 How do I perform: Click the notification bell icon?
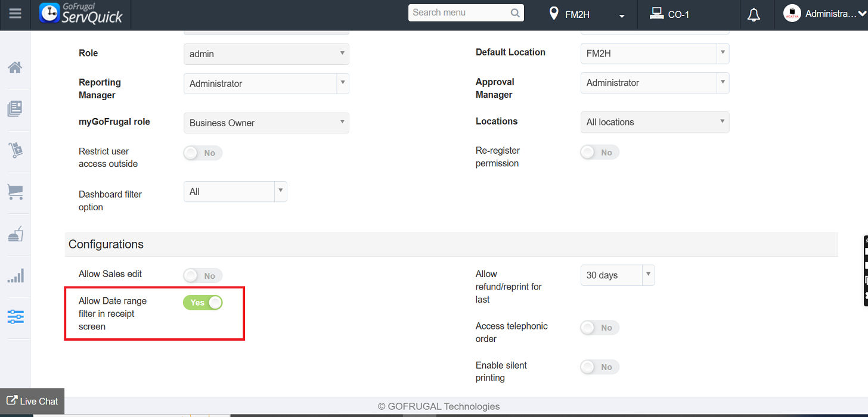click(754, 15)
